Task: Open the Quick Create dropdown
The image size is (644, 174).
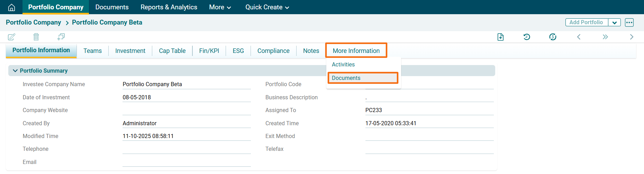Action: tap(267, 7)
